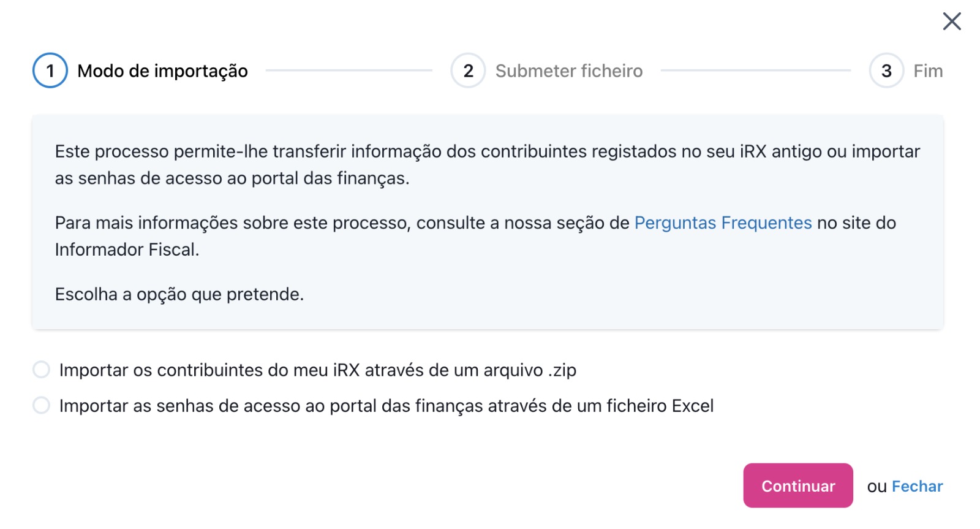Select the radio button for iRX .zip import
This screenshot has height=529, width=980.
[41, 370]
